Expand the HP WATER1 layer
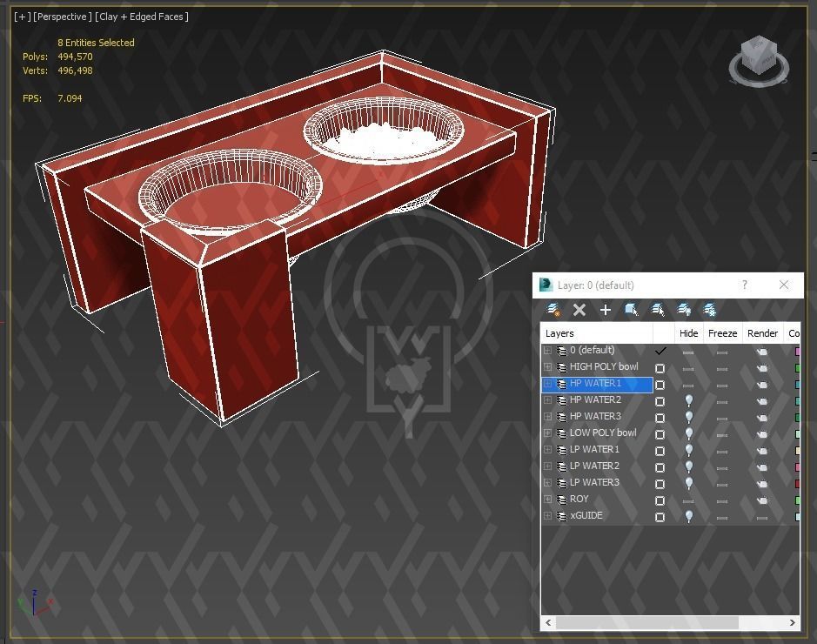This screenshot has height=644, width=817. [547, 384]
